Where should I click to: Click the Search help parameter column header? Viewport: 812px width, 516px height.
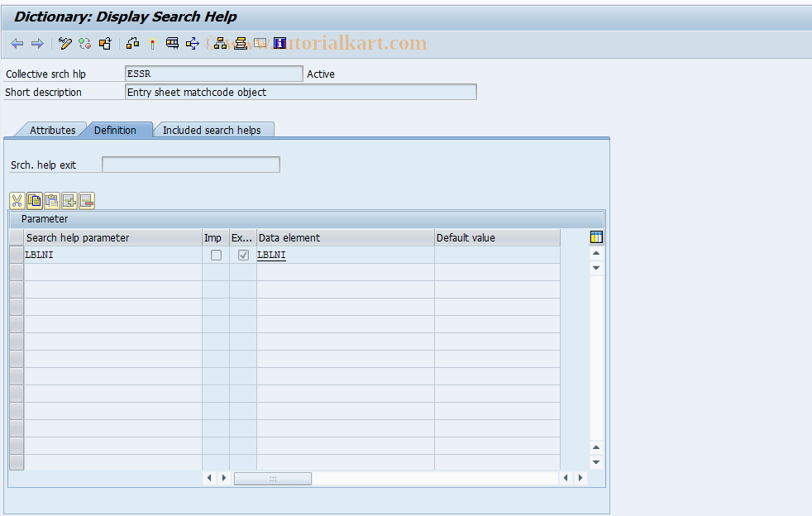pos(113,238)
